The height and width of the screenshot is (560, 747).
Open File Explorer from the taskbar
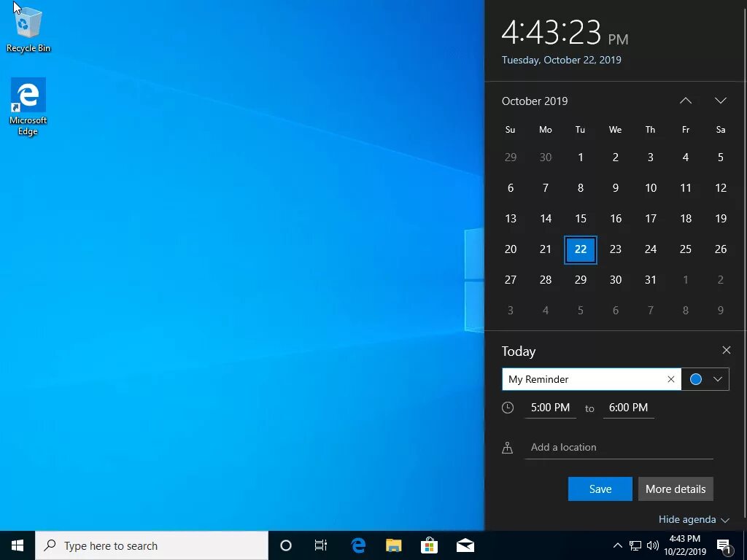(x=394, y=545)
